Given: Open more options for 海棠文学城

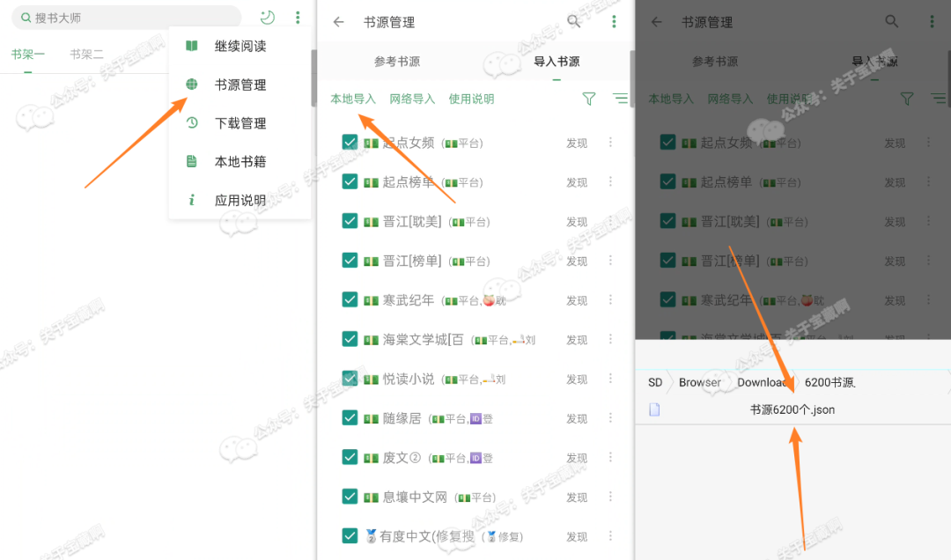Looking at the screenshot, I should (611, 339).
